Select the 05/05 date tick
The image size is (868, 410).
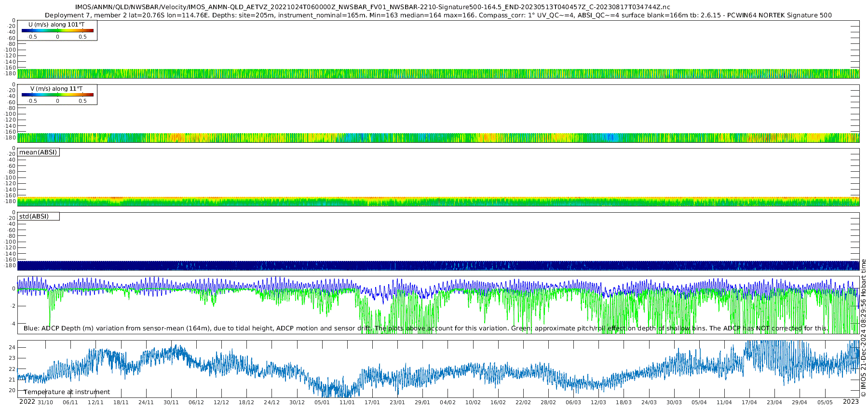pyautogui.click(x=825, y=402)
